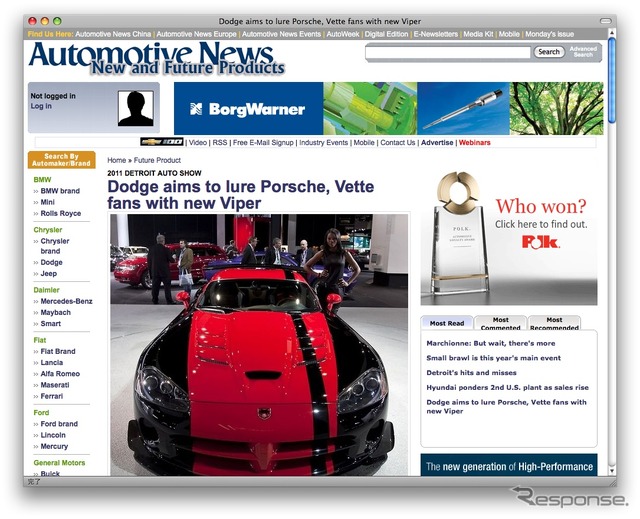Click Future Product in the breadcrumb

157,160
